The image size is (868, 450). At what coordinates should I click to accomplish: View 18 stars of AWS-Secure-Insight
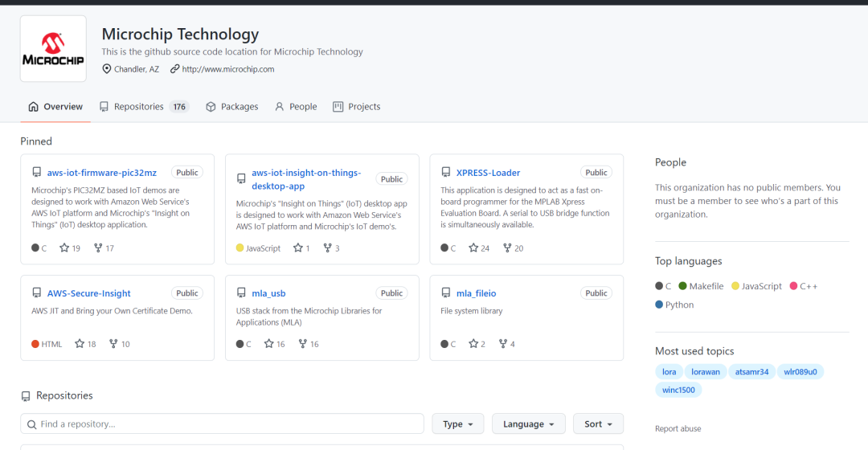85,344
